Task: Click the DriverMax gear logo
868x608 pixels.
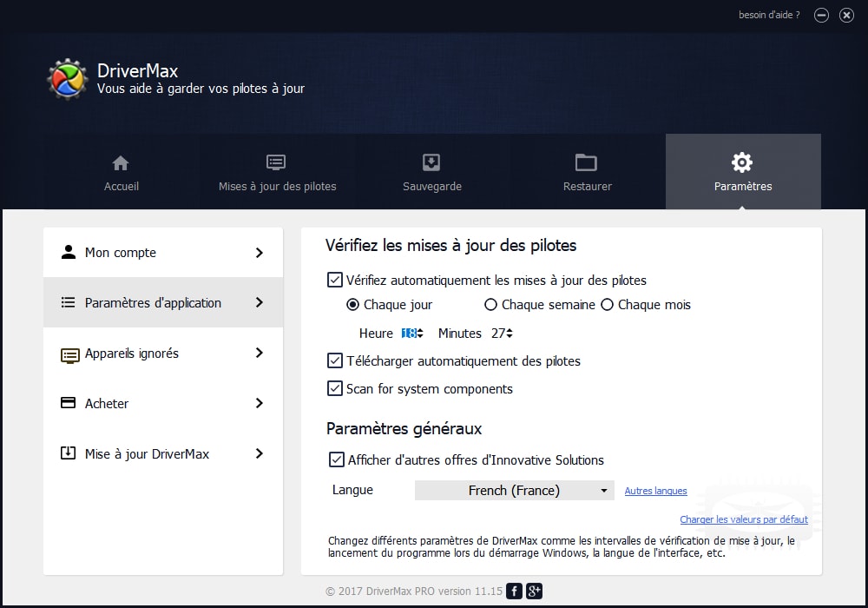Action: (67, 79)
